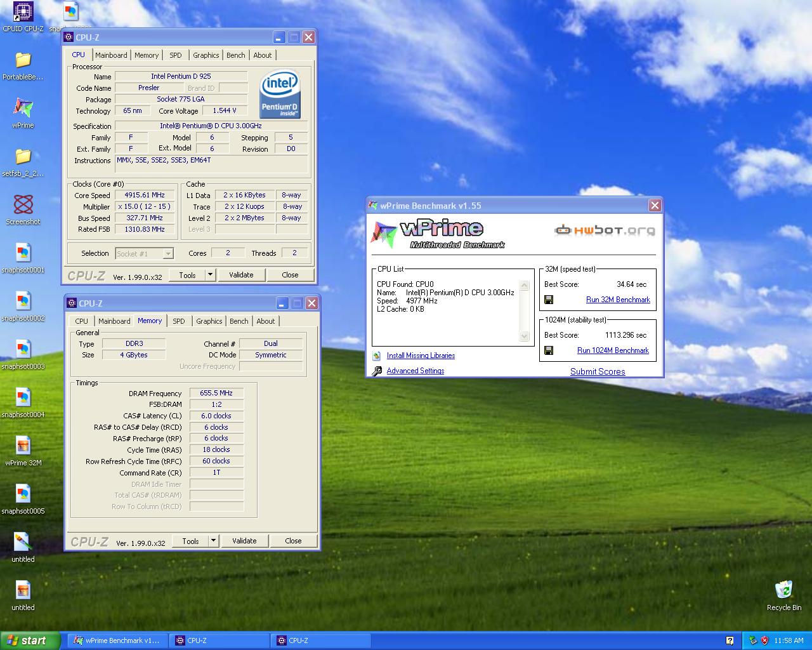Click Install Missing Libraries link
Viewport: 812px width, 650px height.
click(421, 355)
